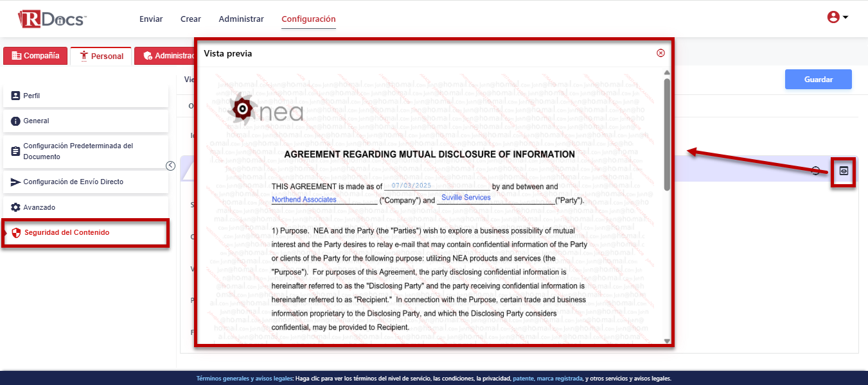Image resolution: width=868 pixels, height=385 pixels.
Task: Click the General info icon
Action: [x=16, y=121]
